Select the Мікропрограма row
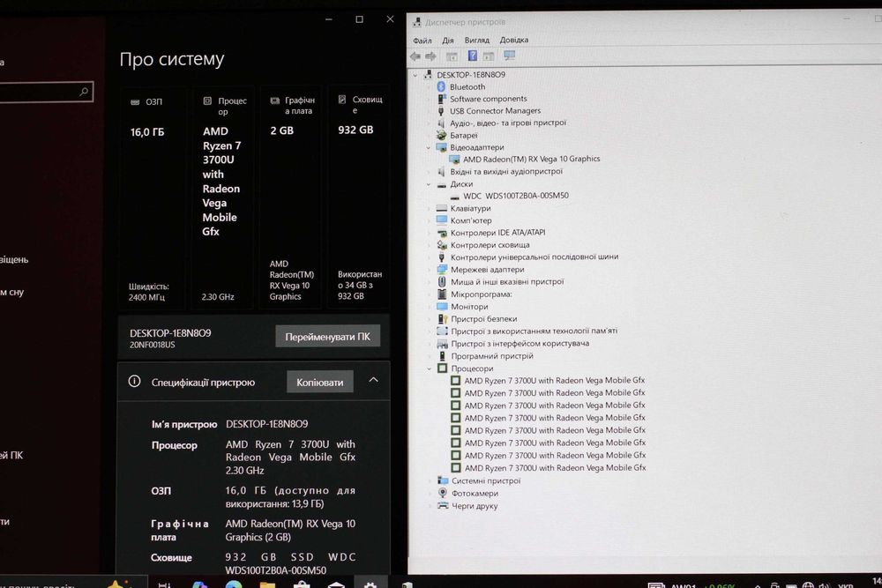This screenshot has width=882, height=588. 482,294
